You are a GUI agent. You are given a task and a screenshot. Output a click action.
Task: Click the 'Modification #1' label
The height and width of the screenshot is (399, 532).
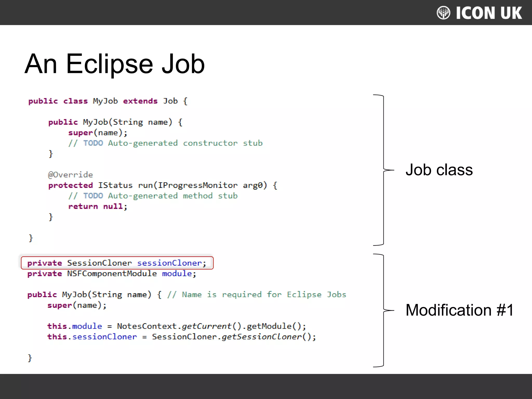coord(460,310)
